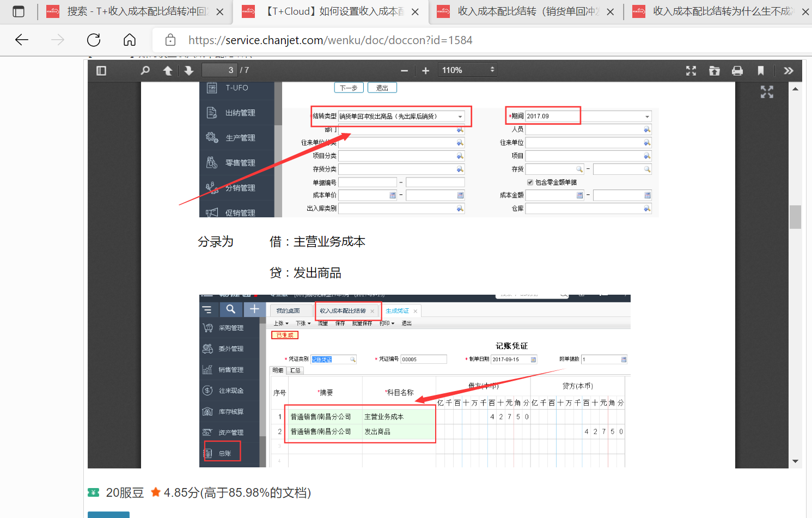The height and width of the screenshot is (518, 812).
Task: Click the text 贷：发出商品
Action: point(306,272)
